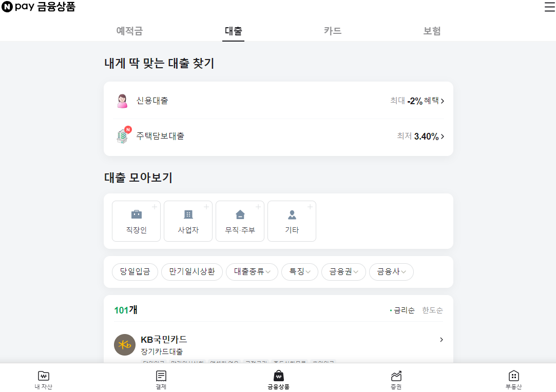This screenshot has width=556, height=392.
Task: Toggle the 당일입금 filter chip
Action: (135, 272)
